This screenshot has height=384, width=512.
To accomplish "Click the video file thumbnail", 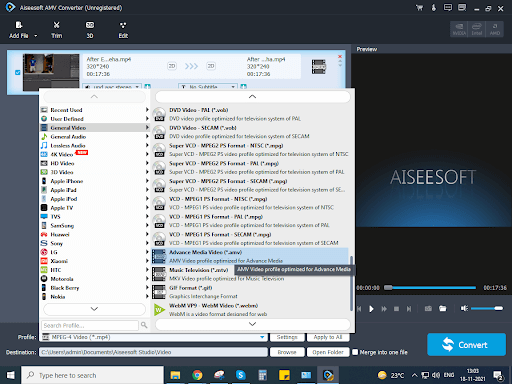I will [x=51, y=72].
